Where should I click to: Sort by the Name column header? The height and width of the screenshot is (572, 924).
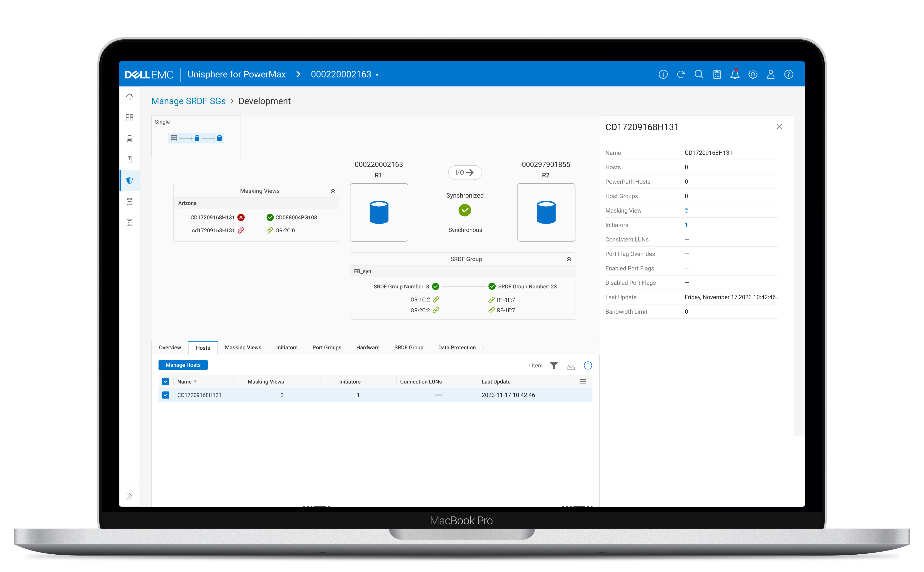pos(184,382)
